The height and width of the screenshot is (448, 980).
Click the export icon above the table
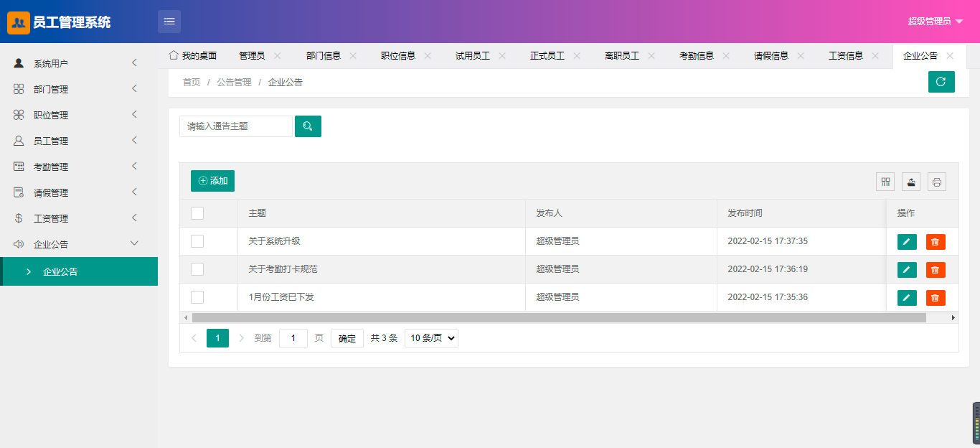(x=911, y=182)
